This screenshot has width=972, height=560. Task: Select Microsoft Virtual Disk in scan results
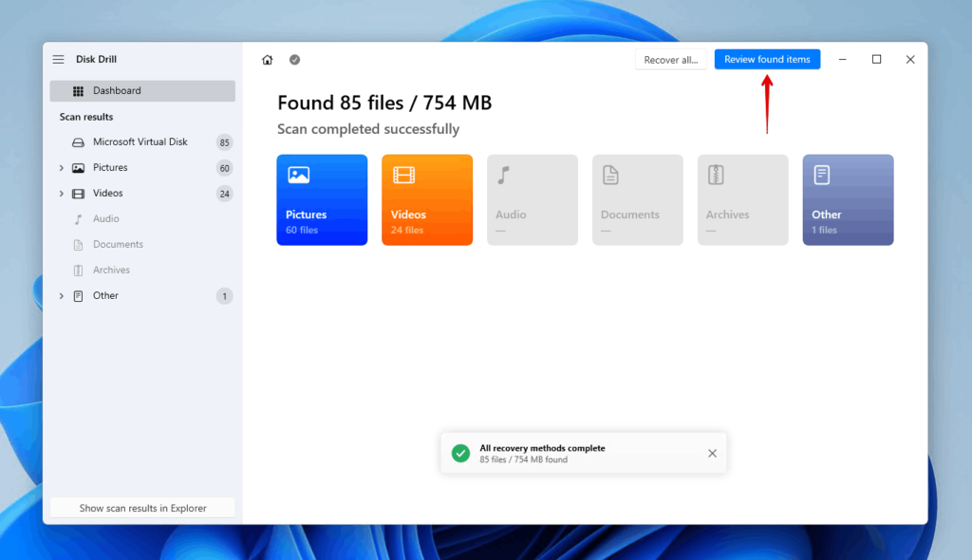pos(140,142)
